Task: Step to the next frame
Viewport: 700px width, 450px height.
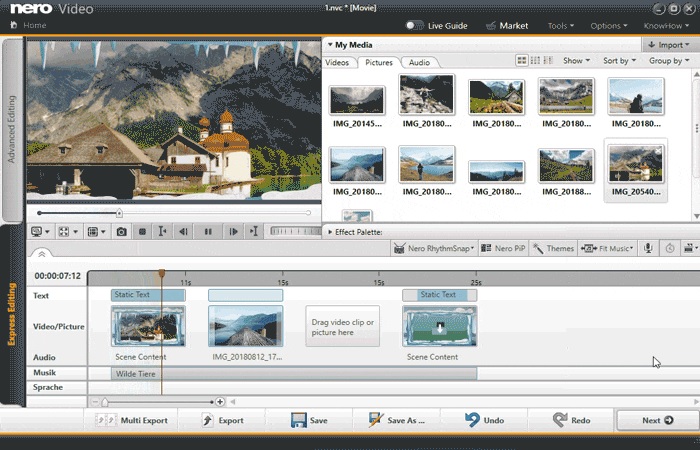Action: click(x=233, y=231)
